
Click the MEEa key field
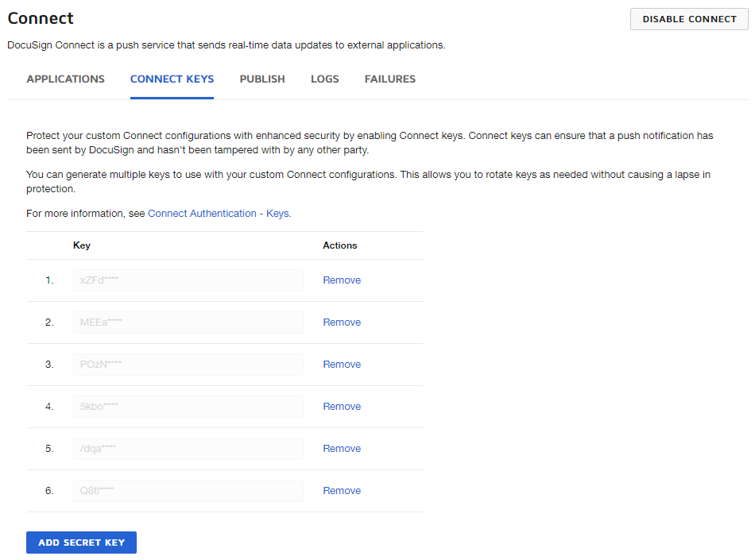coord(188,322)
